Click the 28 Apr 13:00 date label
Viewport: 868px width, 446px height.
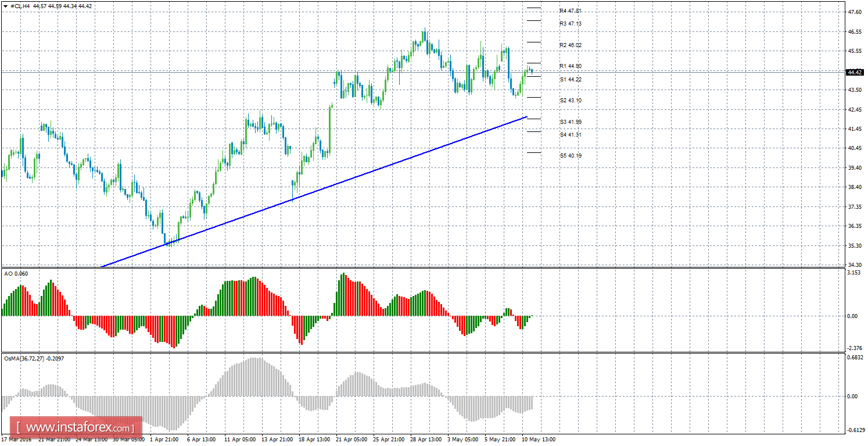point(426,440)
